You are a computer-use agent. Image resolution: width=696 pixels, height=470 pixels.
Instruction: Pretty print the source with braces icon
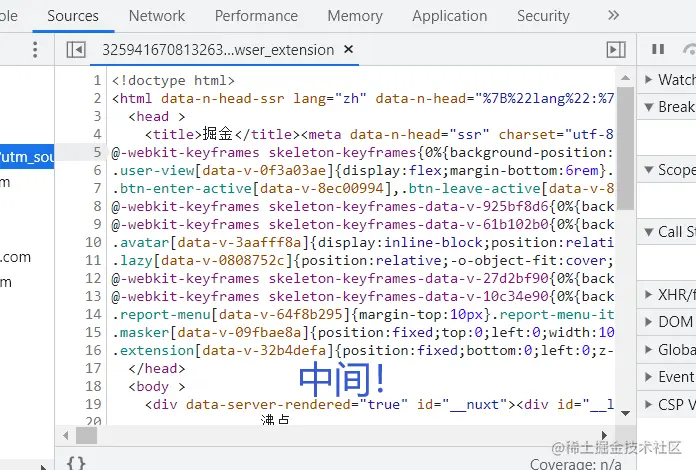click(75, 462)
